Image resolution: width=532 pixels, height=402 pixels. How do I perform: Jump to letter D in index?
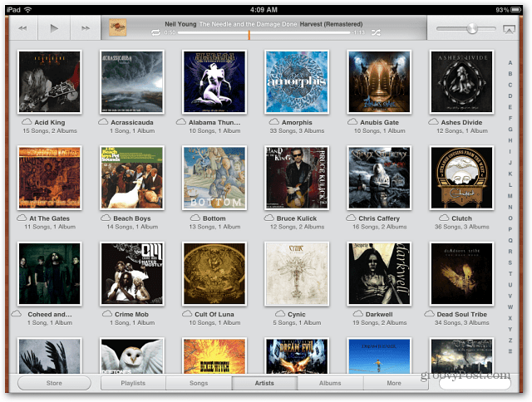pos(510,96)
